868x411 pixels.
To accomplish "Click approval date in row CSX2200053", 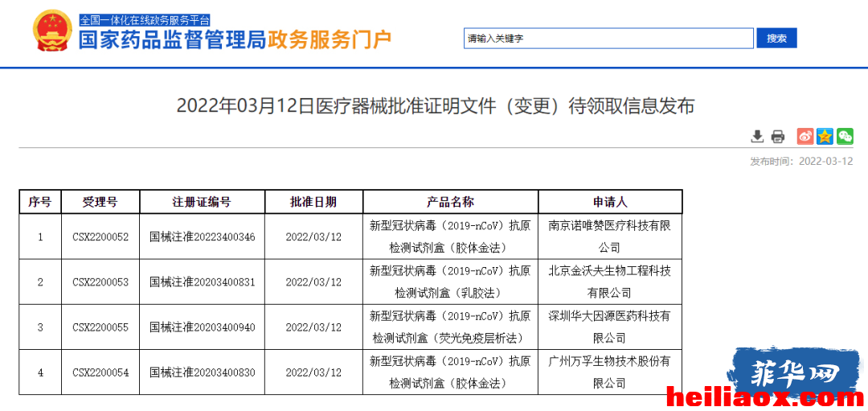I will pyautogui.click(x=313, y=282).
